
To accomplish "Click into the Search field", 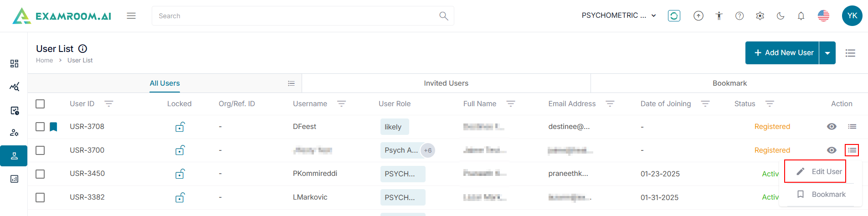I will (x=296, y=16).
